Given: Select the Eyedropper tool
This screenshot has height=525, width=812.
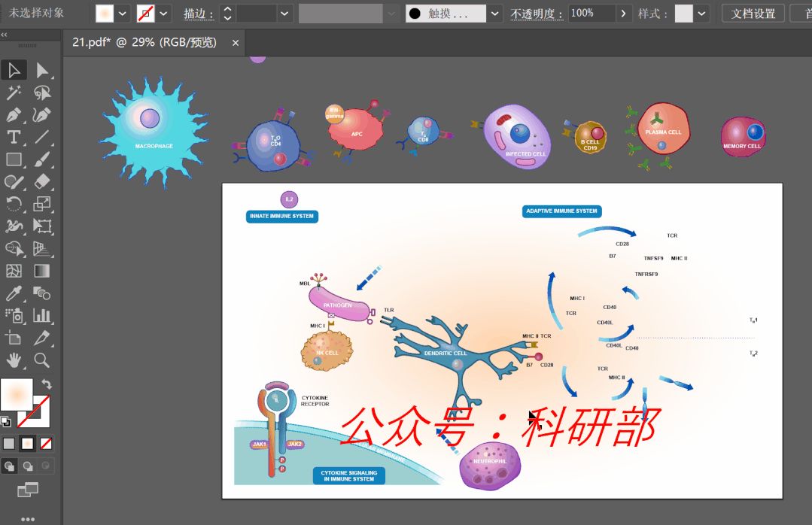Looking at the screenshot, I should [14, 293].
